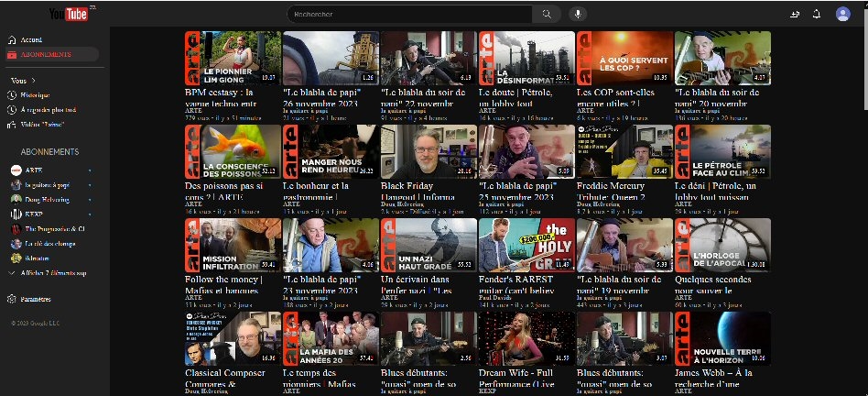Image resolution: width=868 pixels, height=396 pixels.
Task: Click title "Le blabla de papi 26 novembre 2023"
Action: click(x=321, y=97)
